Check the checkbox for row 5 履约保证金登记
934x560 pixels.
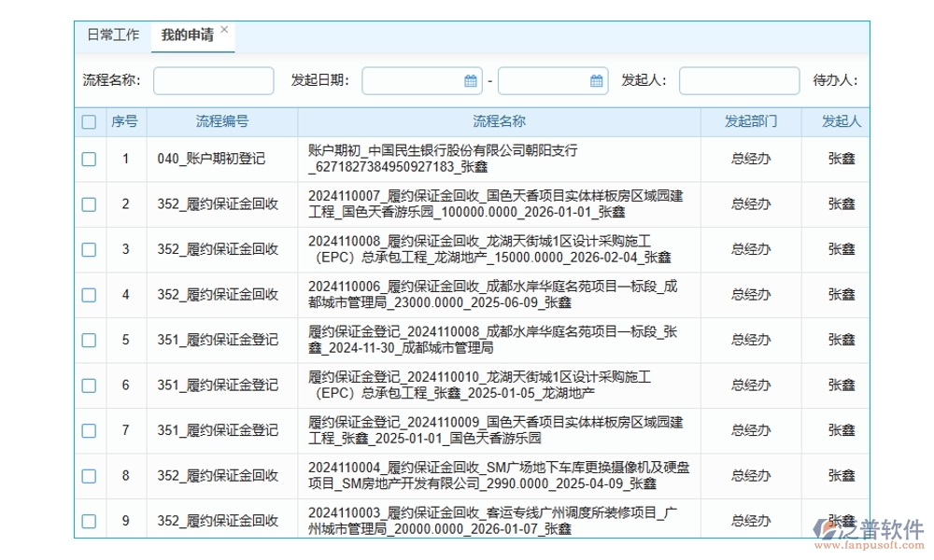89,340
